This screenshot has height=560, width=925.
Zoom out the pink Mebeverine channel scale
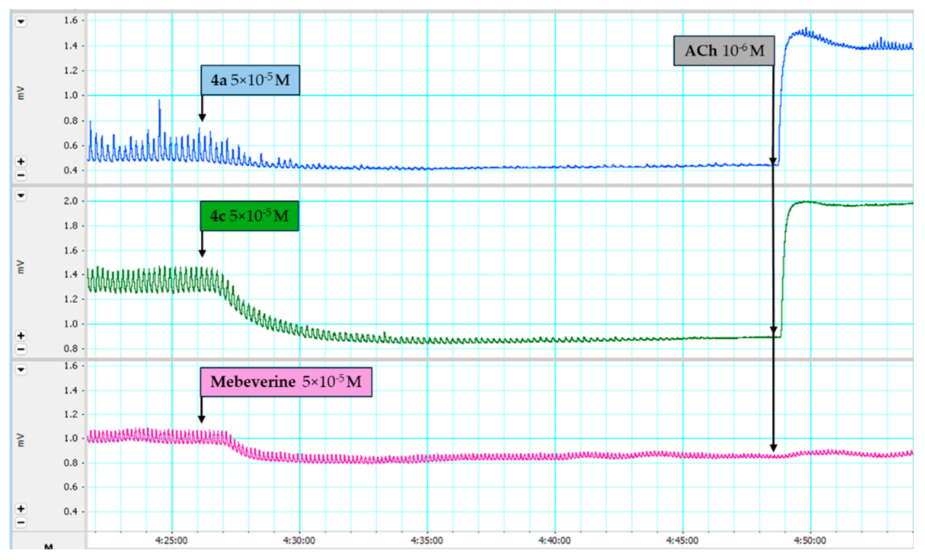click(x=21, y=522)
